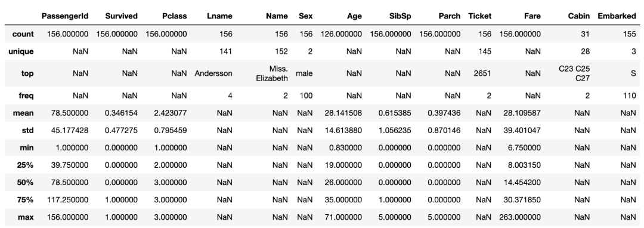Click the 'C23 C25 C27' Cabin cell
This screenshot has height=228, width=644.
pyautogui.click(x=574, y=73)
